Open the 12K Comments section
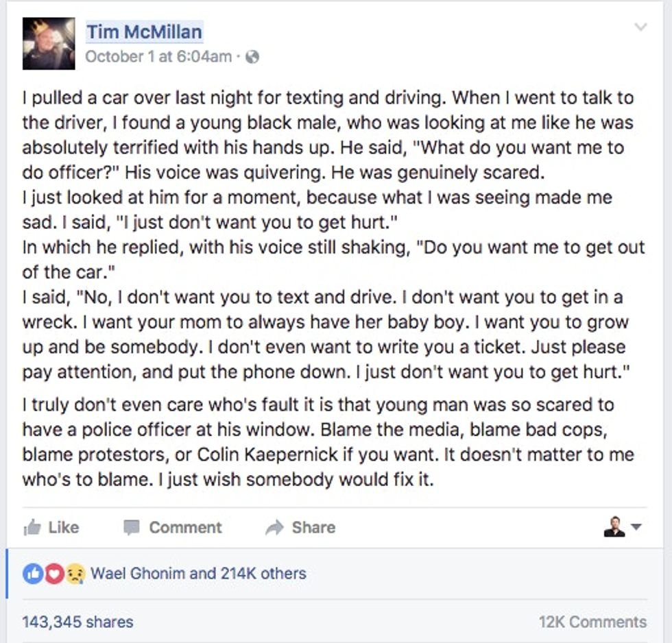The image size is (672, 643). pyautogui.click(x=594, y=622)
